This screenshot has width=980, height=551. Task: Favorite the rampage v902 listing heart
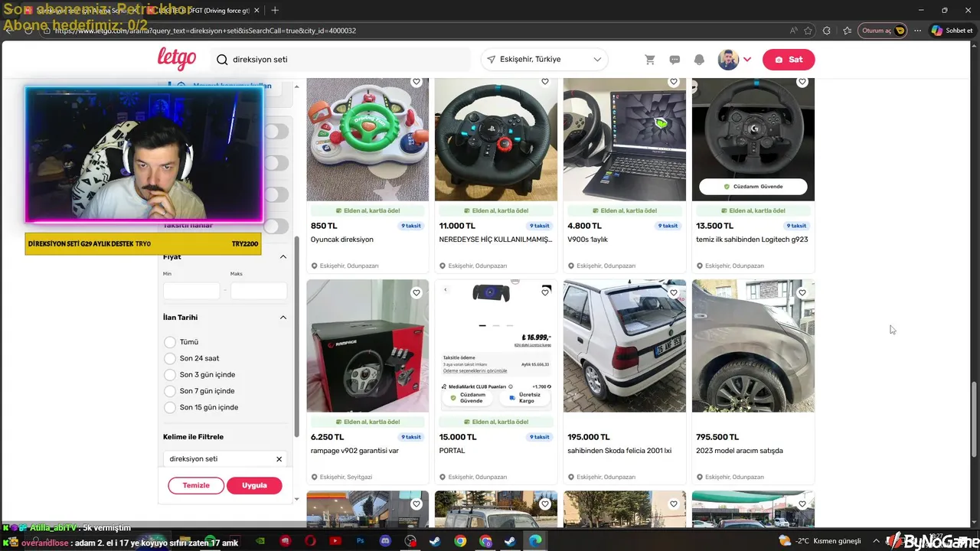pos(416,292)
